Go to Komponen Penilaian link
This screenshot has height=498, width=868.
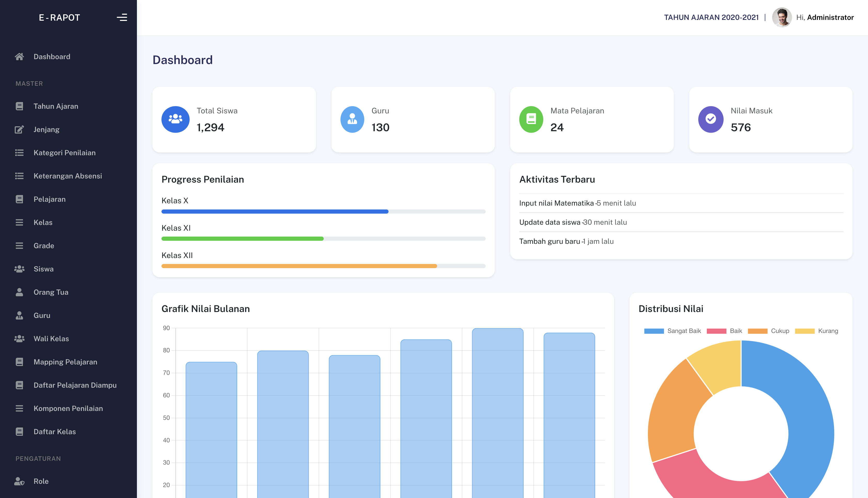68,409
